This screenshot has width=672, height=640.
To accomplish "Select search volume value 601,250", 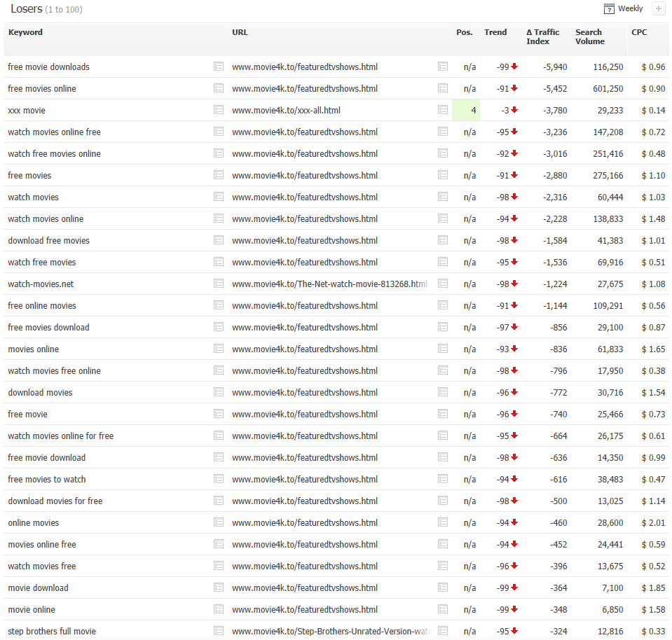I will coord(608,88).
